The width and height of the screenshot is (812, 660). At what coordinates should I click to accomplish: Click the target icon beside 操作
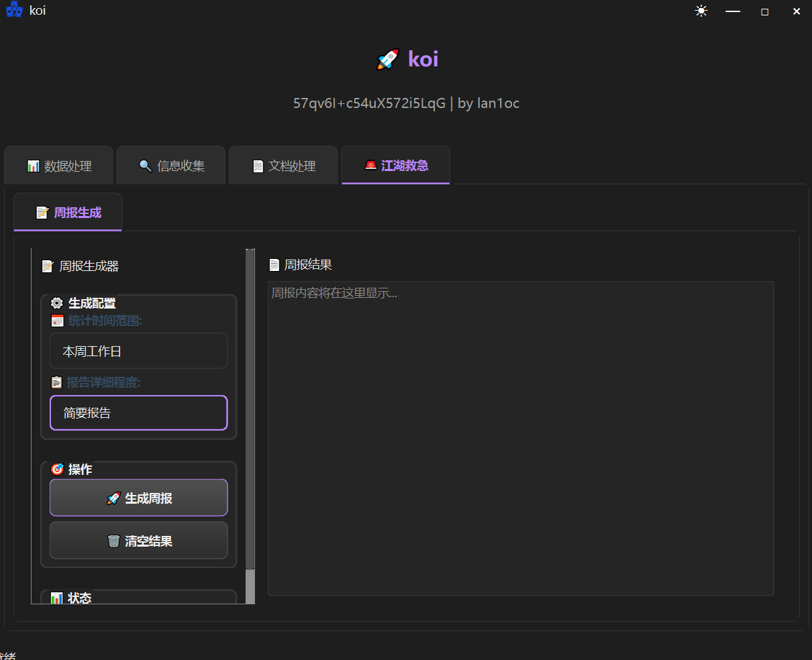[57, 470]
